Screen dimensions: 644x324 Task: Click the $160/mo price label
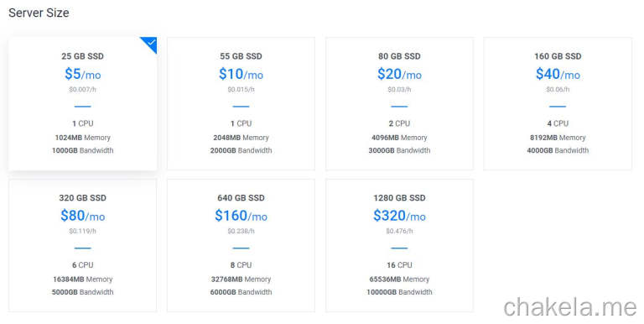[x=241, y=216]
